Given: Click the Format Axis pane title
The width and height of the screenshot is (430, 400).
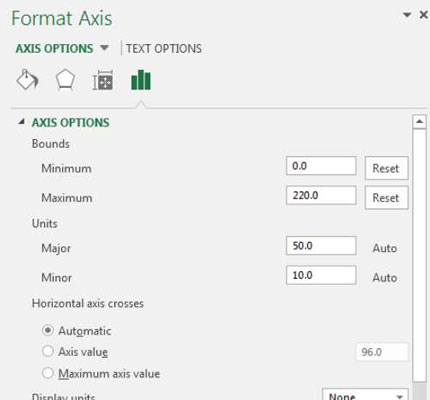Looking at the screenshot, I should 62,18.
